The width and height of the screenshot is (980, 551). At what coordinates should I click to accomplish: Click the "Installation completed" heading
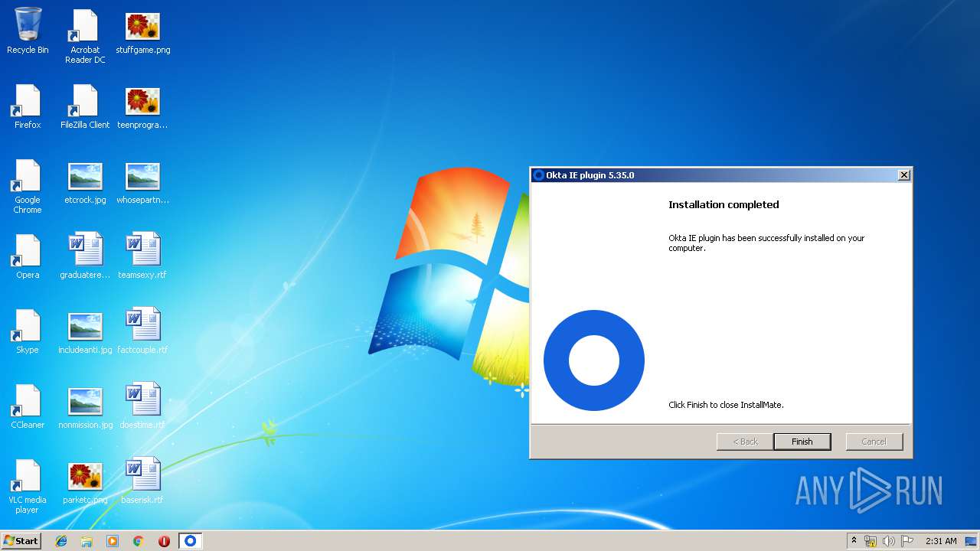coord(724,204)
